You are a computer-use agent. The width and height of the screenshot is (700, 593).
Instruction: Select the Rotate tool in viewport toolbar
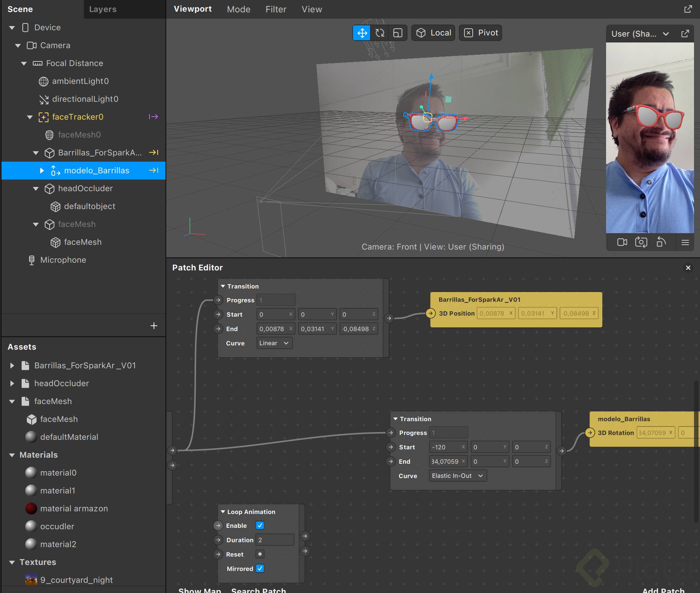coord(380,33)
